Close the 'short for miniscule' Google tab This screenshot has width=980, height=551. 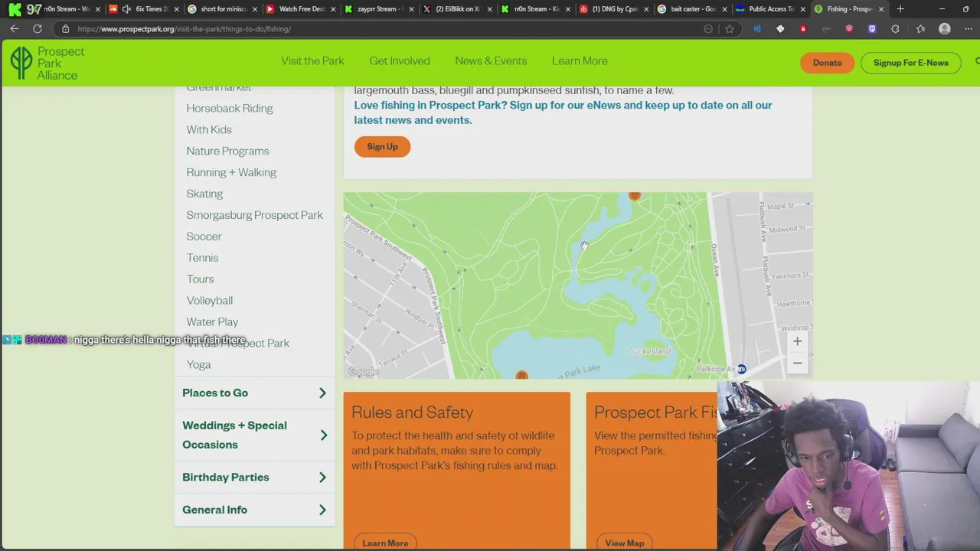point(255,9)
